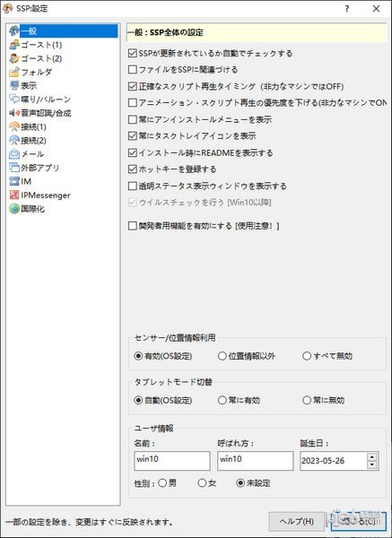Open the 喋り/バルーン speech balloon icon
The width and height of the screenshot is (392, 538).
point(14,100)
